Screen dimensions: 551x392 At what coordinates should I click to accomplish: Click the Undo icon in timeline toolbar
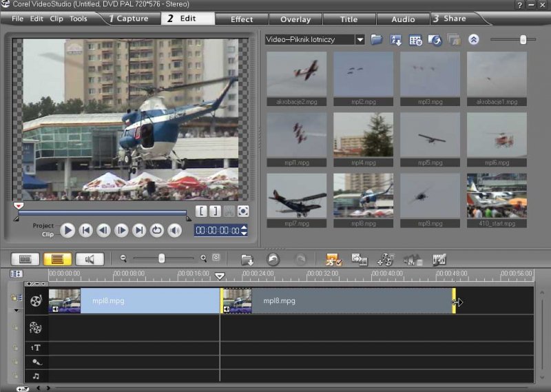pos(273,259)
